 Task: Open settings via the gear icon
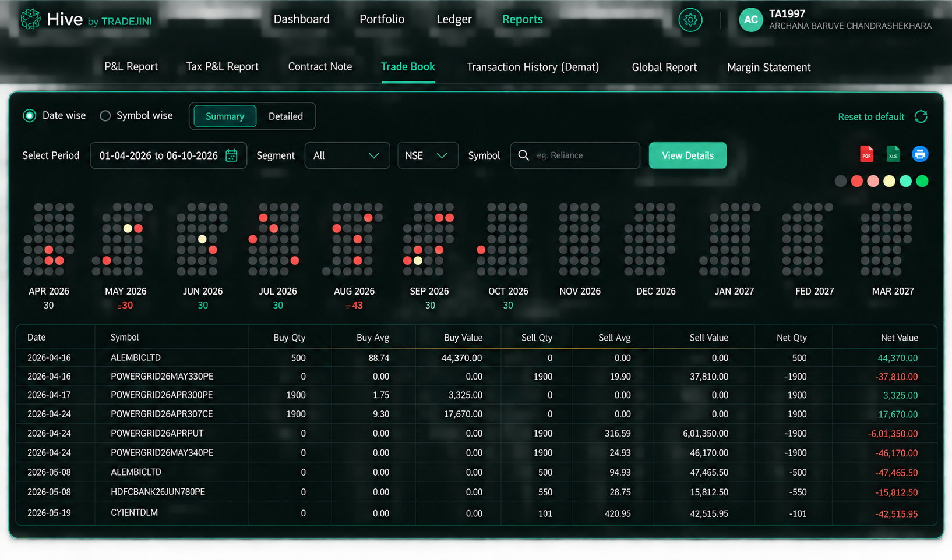(x=690, y=20)
